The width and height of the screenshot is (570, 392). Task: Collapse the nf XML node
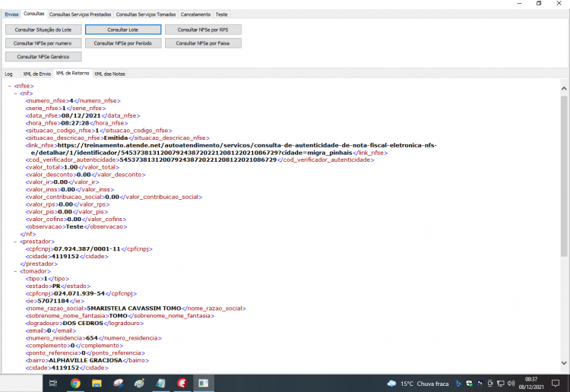pos(15,93)
